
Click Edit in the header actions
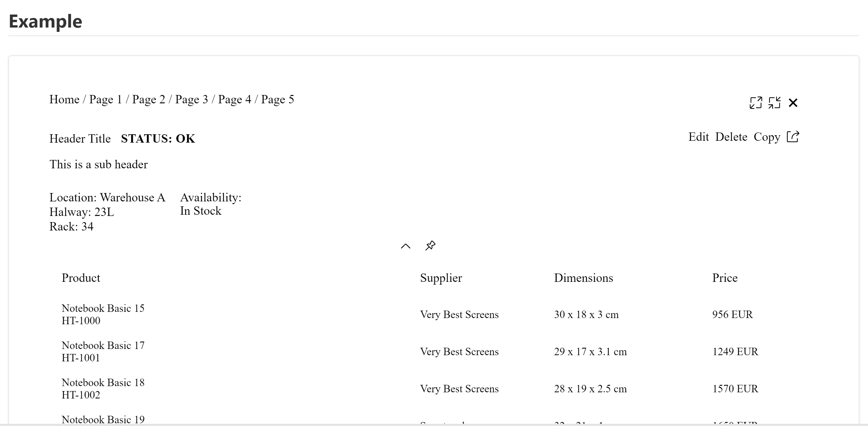(x=698, y=137)
